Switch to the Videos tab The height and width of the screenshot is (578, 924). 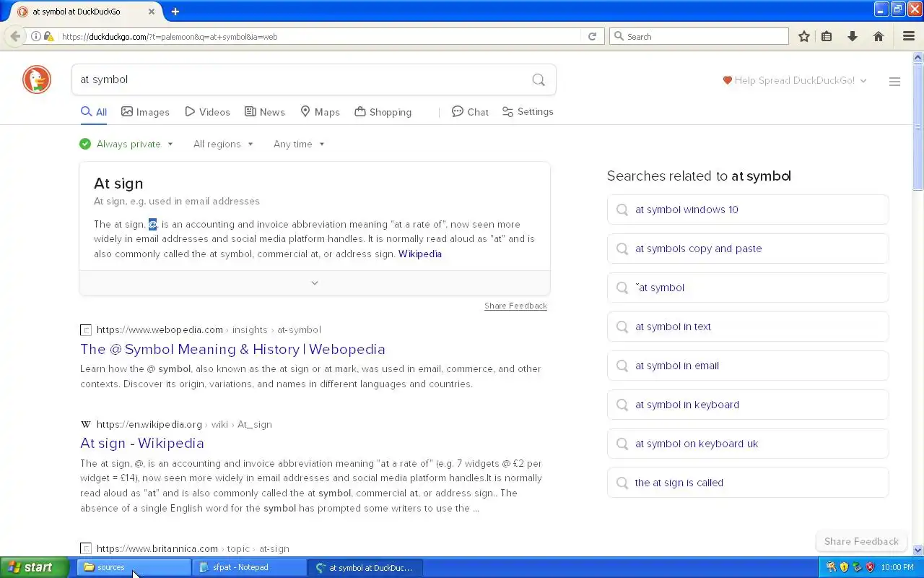pyautogui.click(x=207, y=112)
